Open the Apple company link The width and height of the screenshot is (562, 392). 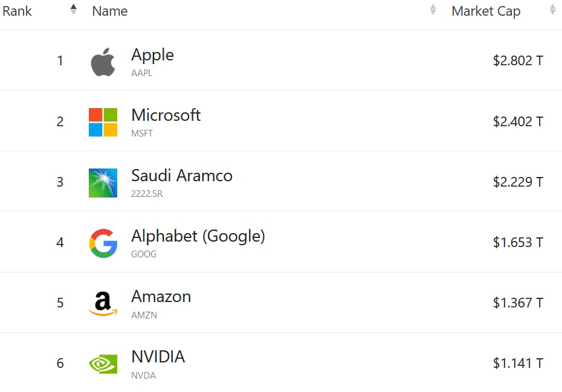(x=152, y=55)
